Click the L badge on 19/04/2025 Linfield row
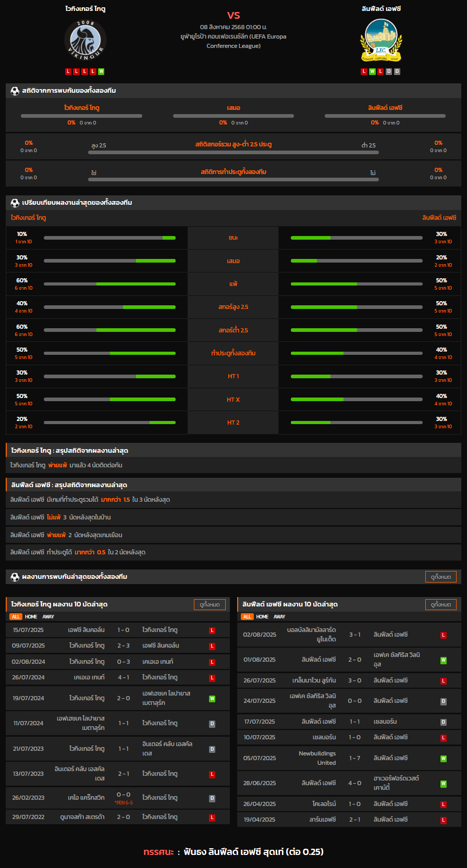The height and width of the screenshot is (868, 467). coord(444,820)
